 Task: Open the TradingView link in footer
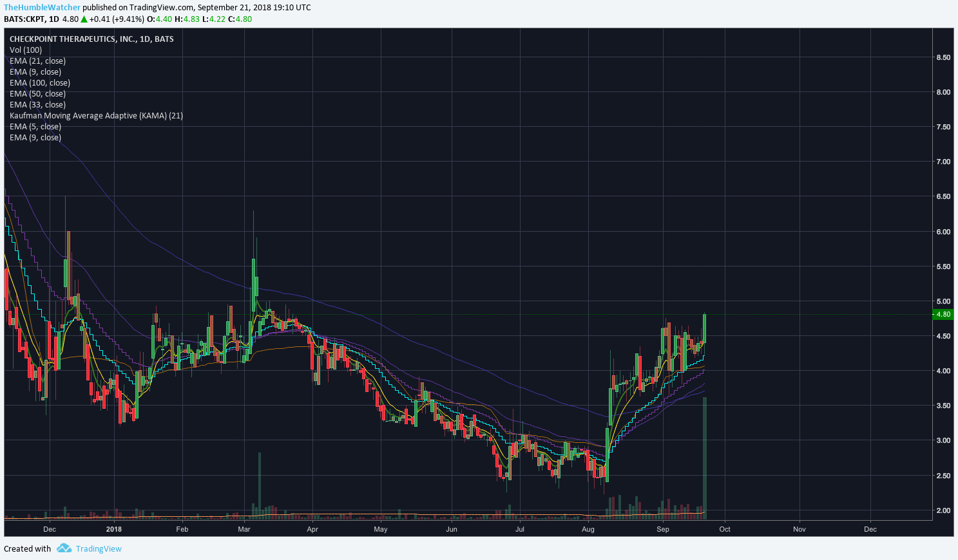click(99, 549)
